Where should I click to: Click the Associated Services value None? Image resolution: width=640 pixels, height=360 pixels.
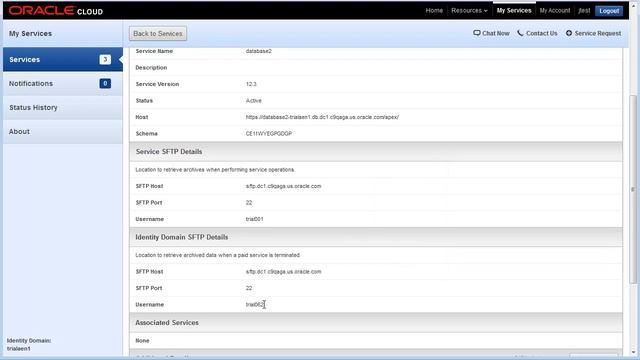click(142, 341)
